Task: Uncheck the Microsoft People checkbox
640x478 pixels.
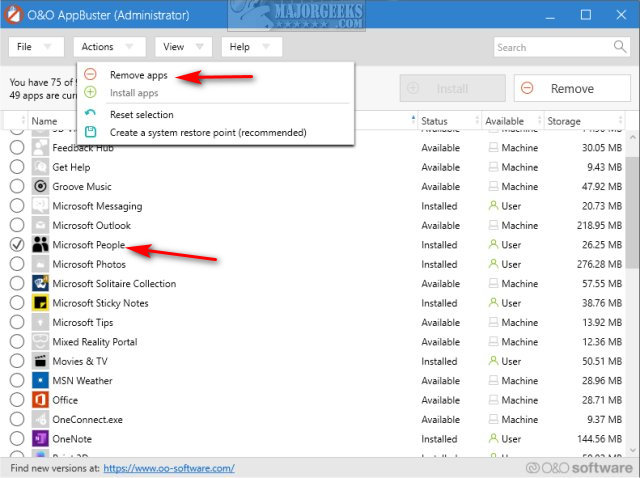Action: click(17, 245)
